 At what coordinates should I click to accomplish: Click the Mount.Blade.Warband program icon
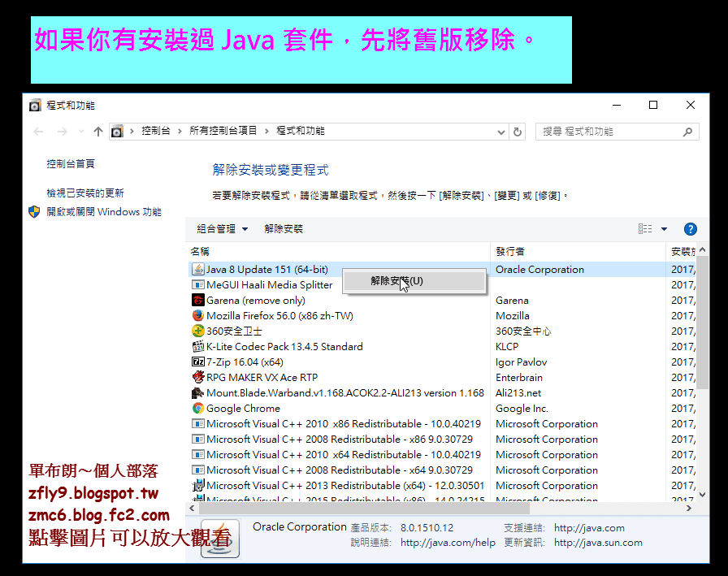(x=198, y=392)
